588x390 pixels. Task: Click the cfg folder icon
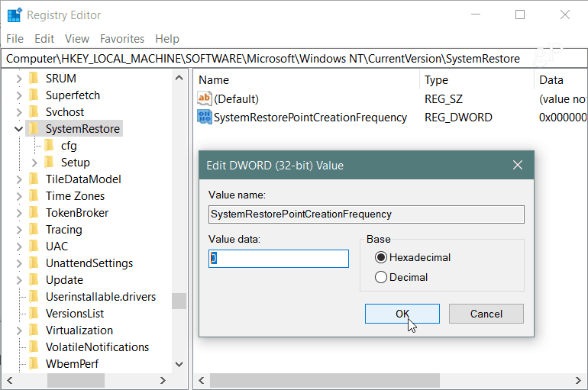[x=49, y=145]
